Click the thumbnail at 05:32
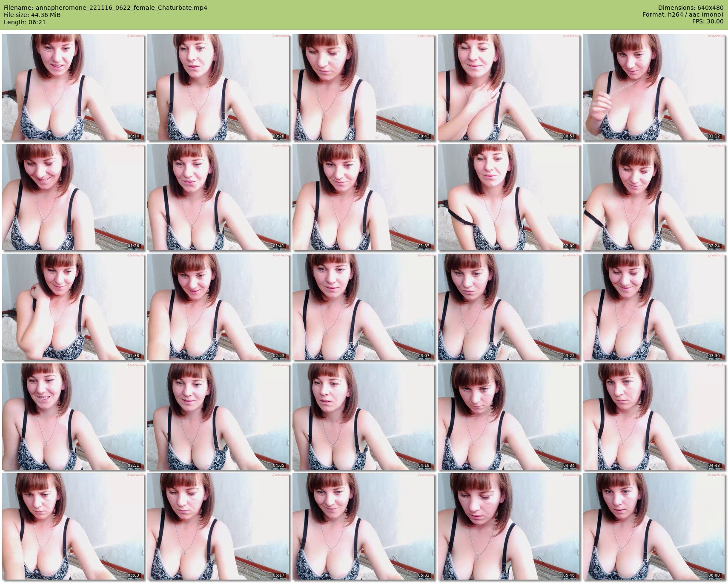The height and width of the screenshot is (583, 728). point(364,526)
